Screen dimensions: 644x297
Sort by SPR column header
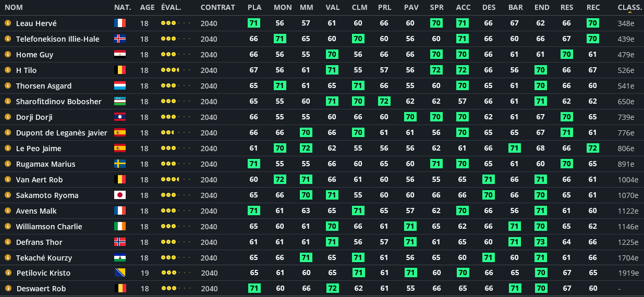coord(436,7)
